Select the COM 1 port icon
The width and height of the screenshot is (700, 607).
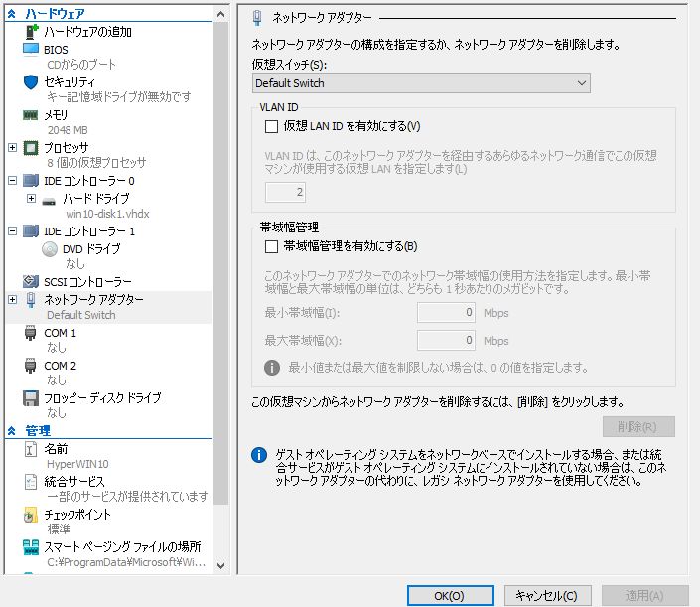[31, 333]
